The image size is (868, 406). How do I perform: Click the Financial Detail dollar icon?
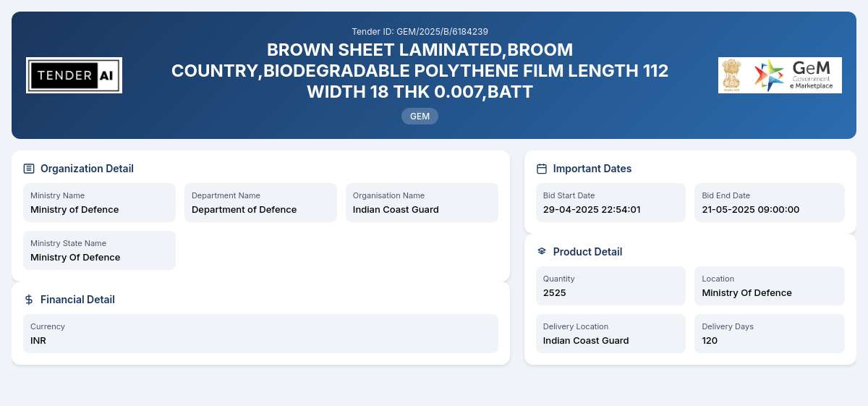tap(29, 300)
